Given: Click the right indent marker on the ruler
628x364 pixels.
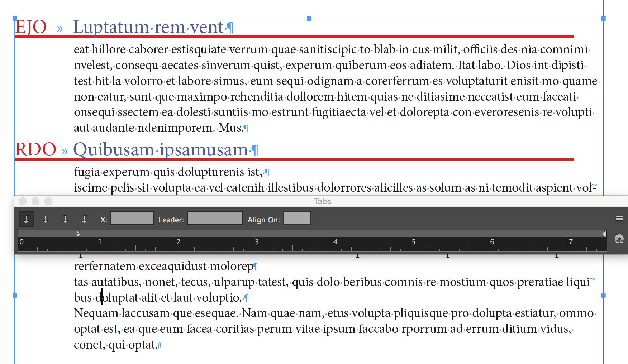Looking at the screenshot, I should [604, 234].
